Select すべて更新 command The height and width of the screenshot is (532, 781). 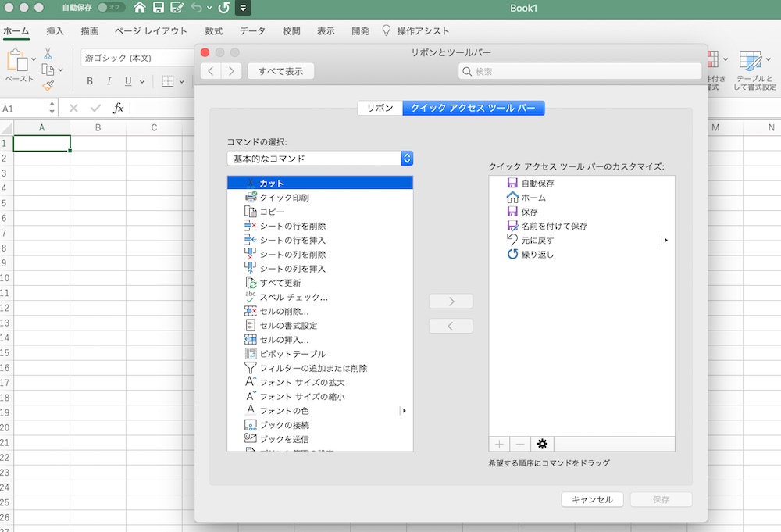319,283
